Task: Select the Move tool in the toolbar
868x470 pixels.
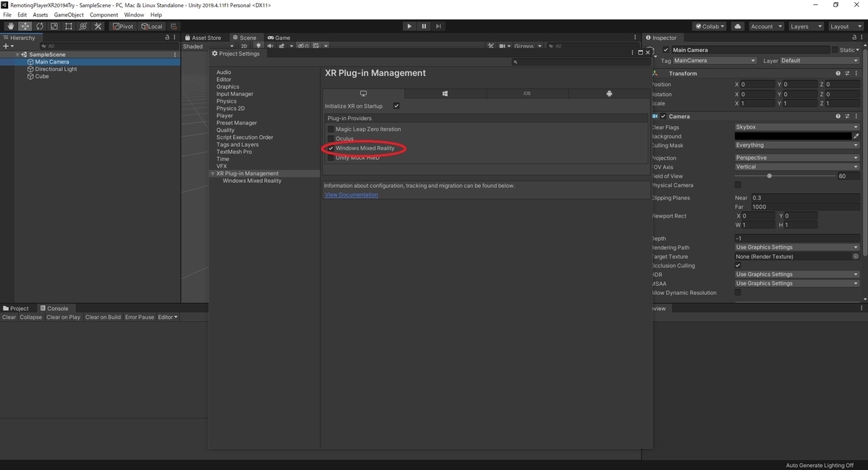Action: coord(25,26)
